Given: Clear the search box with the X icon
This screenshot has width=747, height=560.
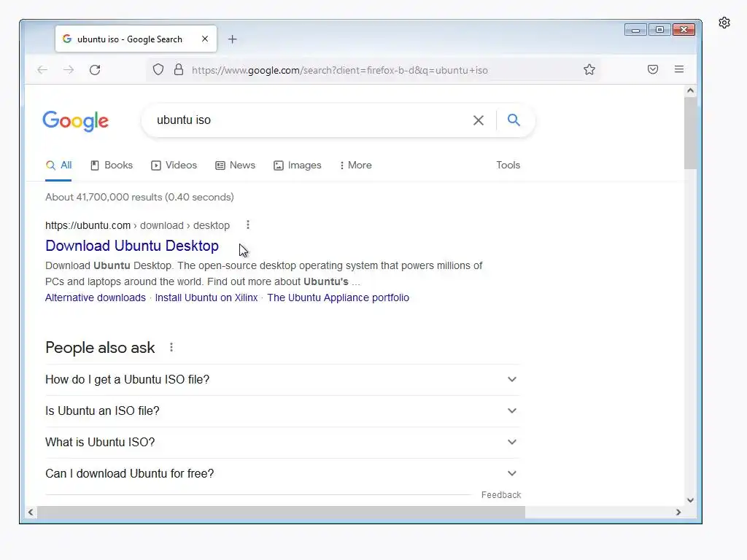Looking at the screenshot, I should click(479, 120).
